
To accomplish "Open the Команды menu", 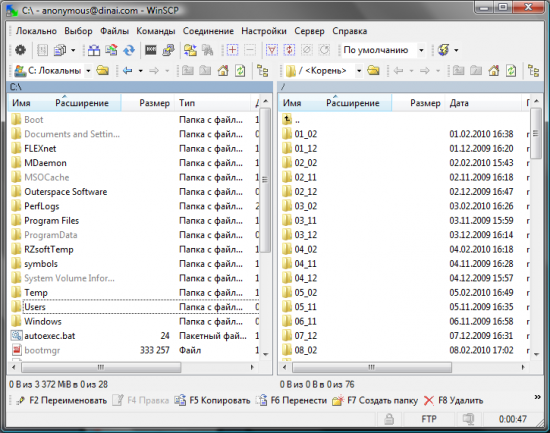I will tap(156, 31).
